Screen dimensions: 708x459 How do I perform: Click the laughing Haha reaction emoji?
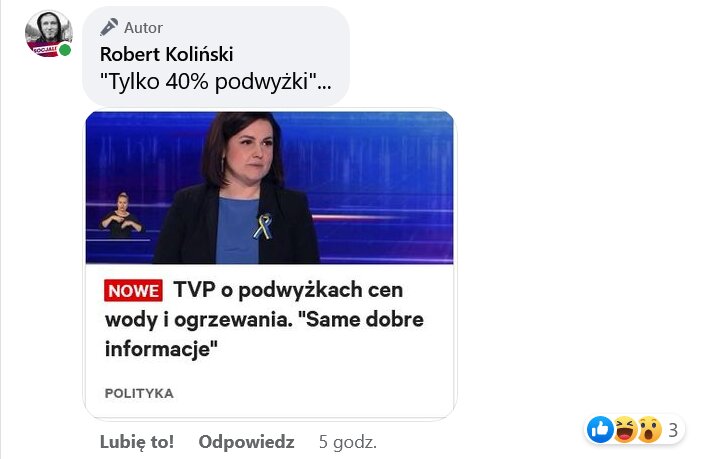pyautogui.click(x=625, y=430)
